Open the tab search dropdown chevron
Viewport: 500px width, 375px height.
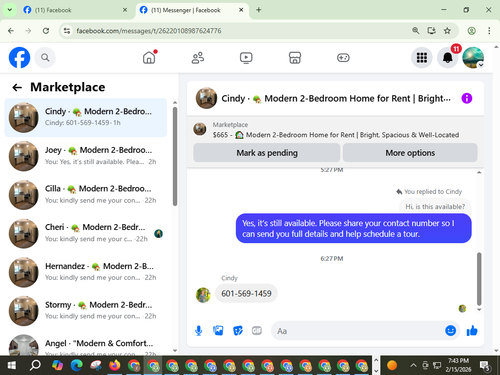(10, 10)
